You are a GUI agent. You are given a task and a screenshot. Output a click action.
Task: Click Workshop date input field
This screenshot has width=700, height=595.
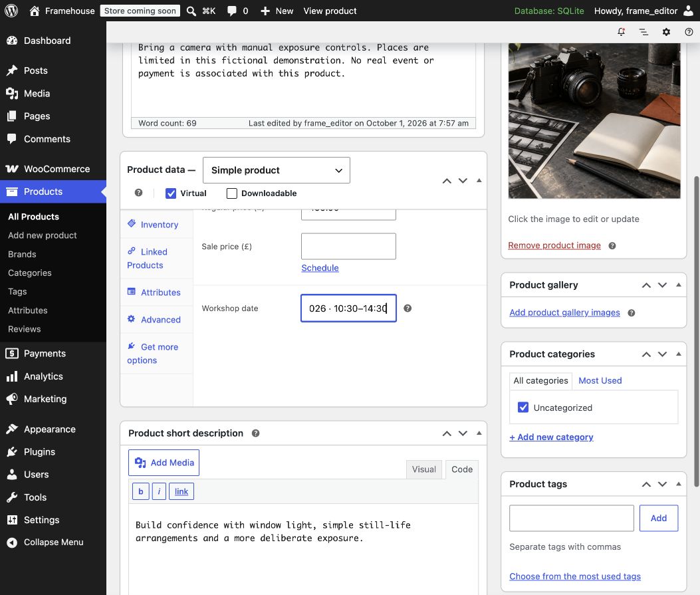point(348,308)
